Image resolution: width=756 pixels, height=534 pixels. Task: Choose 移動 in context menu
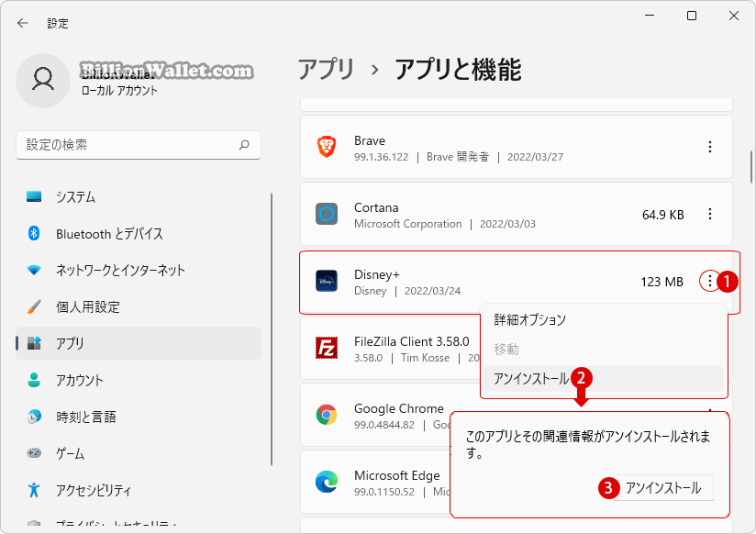[x=604, y=350]
